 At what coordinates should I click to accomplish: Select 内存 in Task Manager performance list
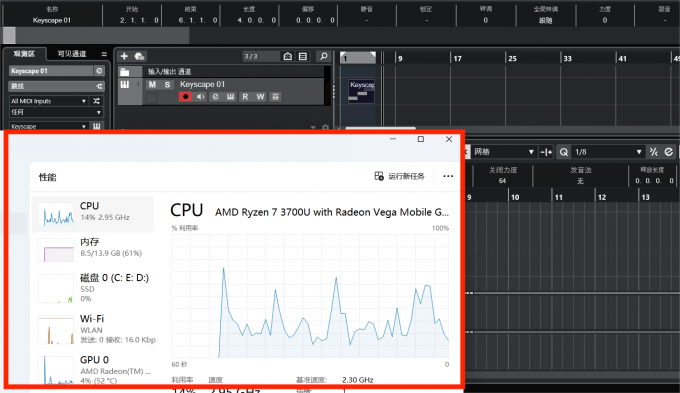click(x=92, y=250)
